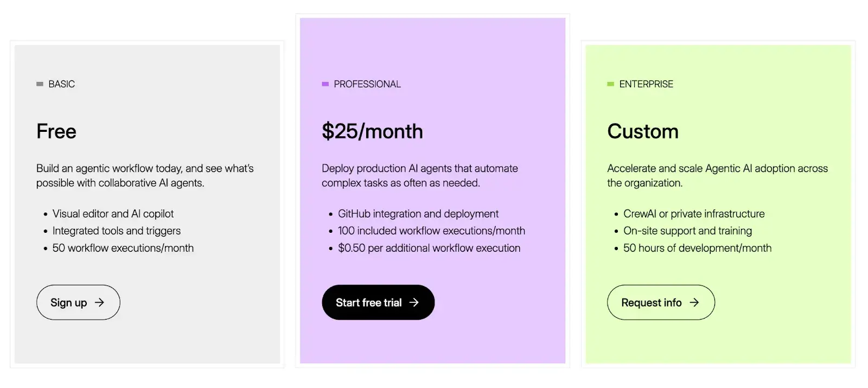The height and width of the screenshot is (388, 868).
Task: Click "Integrated tools and triggers" bullet
Action: tap(117, 231)
